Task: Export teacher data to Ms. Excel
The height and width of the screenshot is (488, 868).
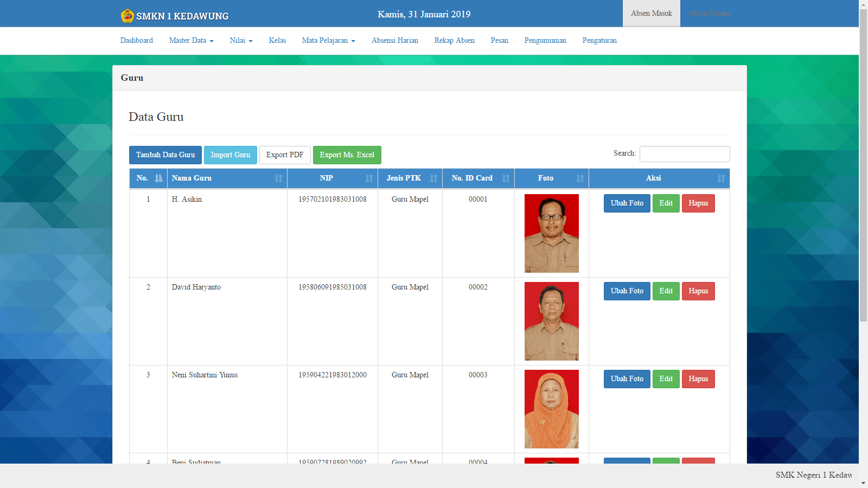Action: click(347, 155)
